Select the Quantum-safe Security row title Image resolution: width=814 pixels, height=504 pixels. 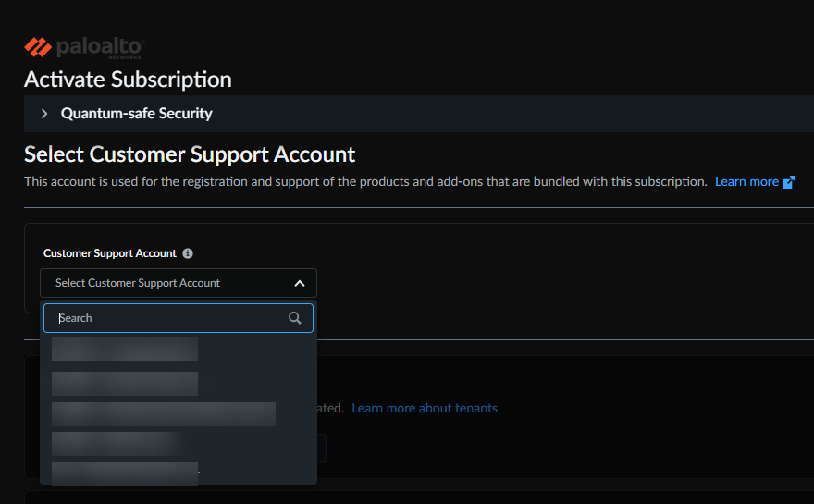[137, 114]
